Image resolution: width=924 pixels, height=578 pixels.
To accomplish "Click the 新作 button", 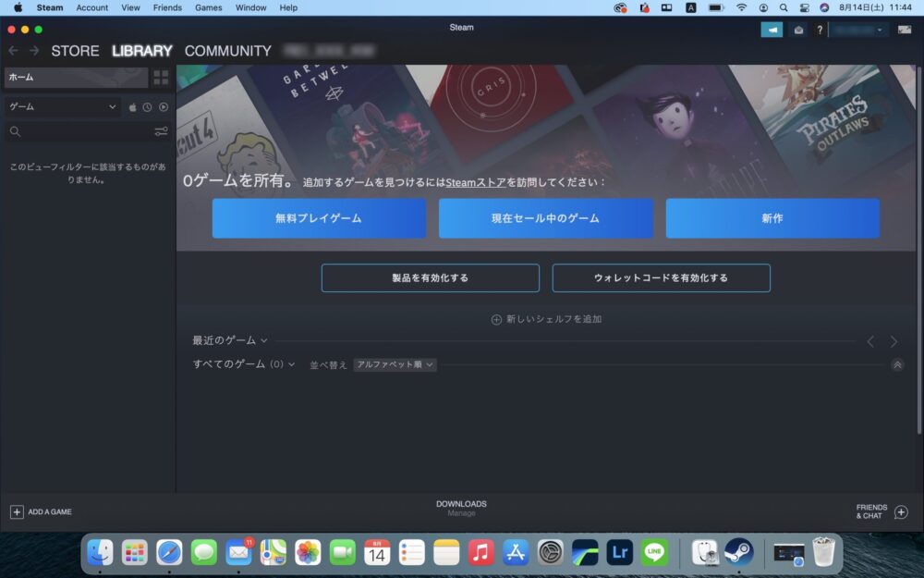I will pos(772,218).
